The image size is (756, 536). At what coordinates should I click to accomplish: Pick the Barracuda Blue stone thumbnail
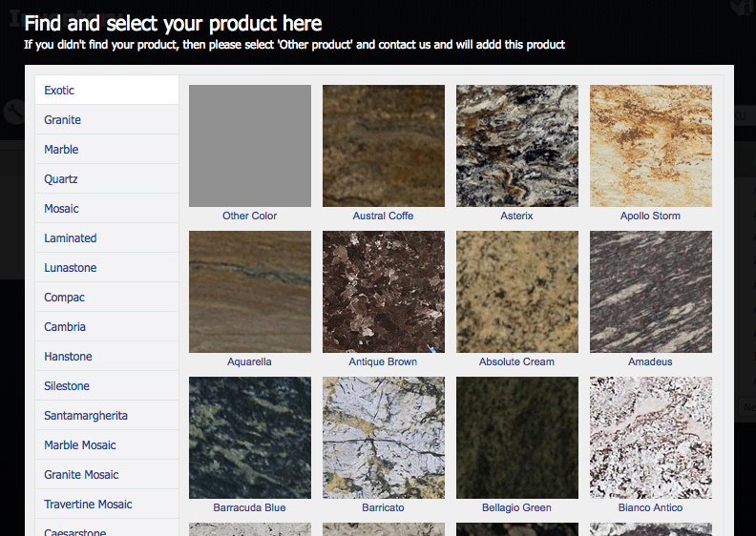point(250,438)
